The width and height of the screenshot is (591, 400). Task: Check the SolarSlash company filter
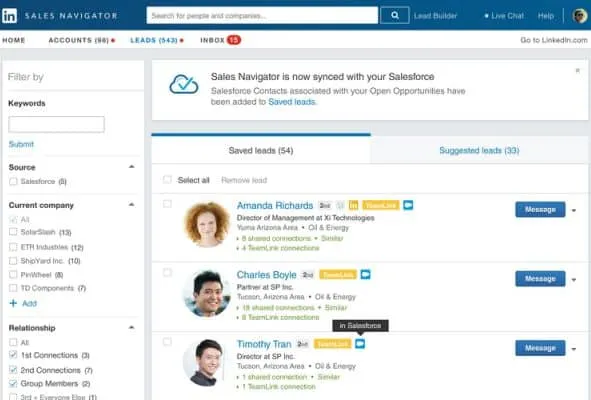13,232
